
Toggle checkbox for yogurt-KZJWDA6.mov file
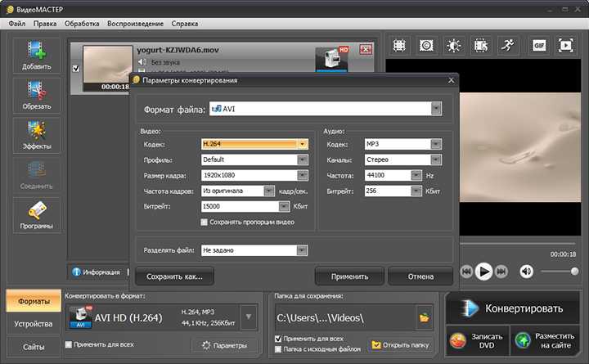pyautogui.click(x=76, y=68)
